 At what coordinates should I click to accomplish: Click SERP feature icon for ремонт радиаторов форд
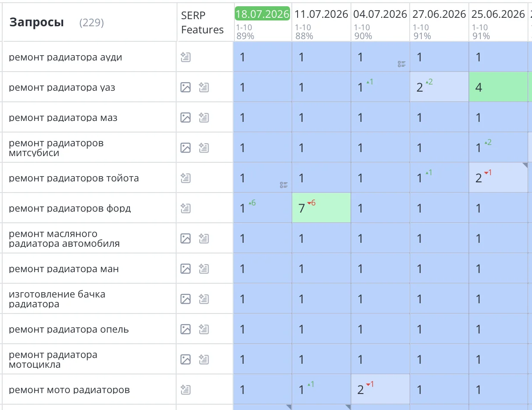185,208
